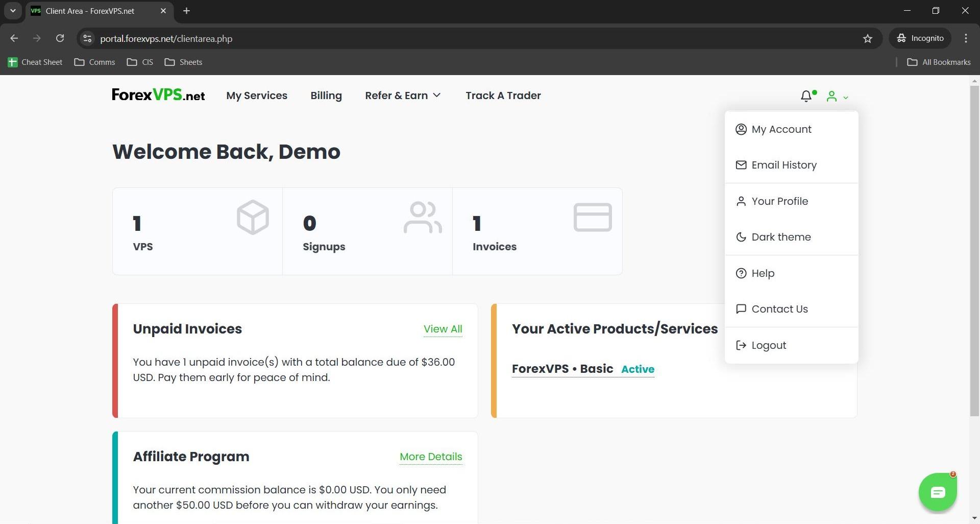Open All Bookmarks folder
980x524 pixels.
point(939,62)
